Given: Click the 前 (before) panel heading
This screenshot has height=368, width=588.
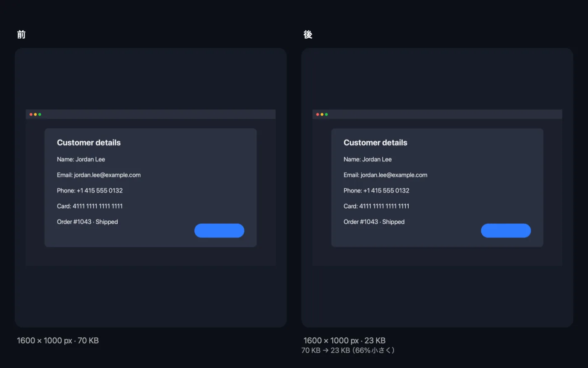Looking at the screenshot, I should tap(21, 34).
